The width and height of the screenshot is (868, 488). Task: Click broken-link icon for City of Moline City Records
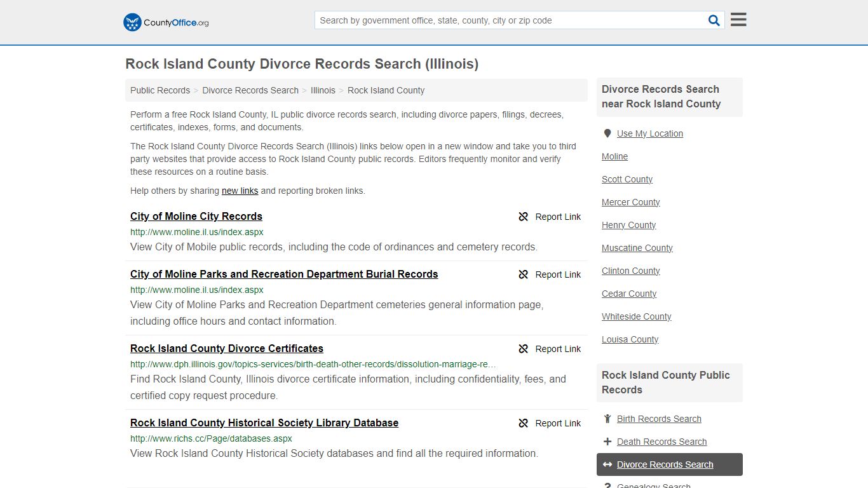[524, 217]
